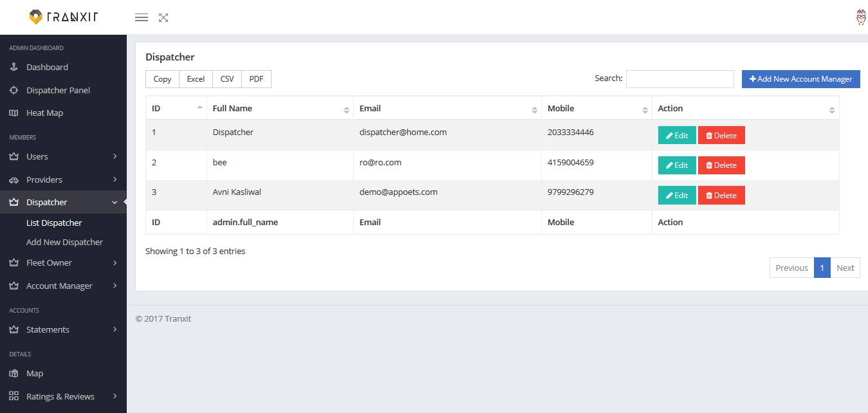Click inside the Search input field
Image resolution: width=868 pixels, height=413 pixels.
(679, 78)
